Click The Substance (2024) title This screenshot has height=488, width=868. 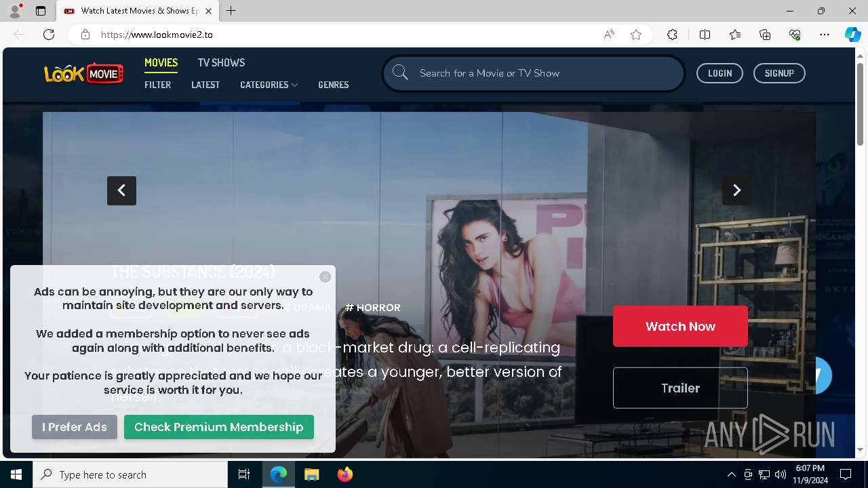(x=193, y=272)
